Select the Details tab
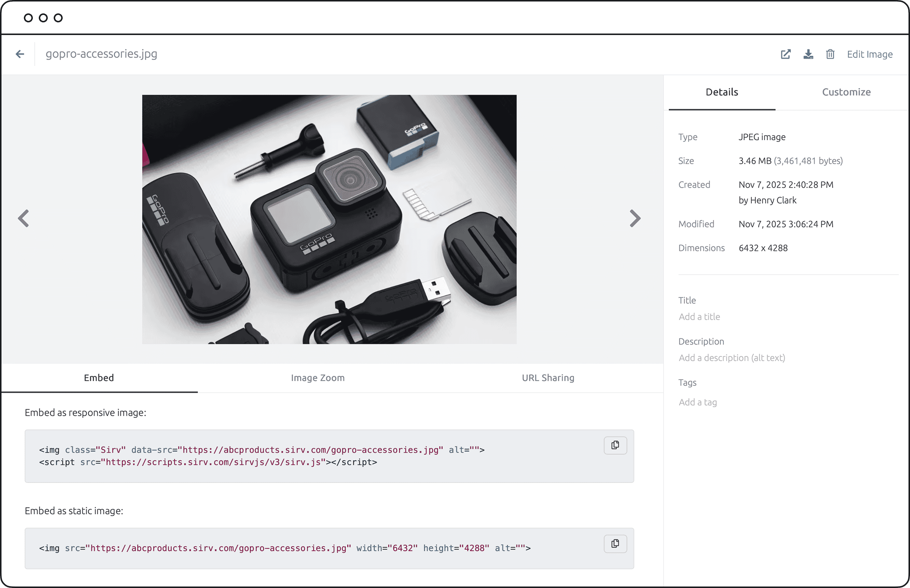 (x=722, y=92)
